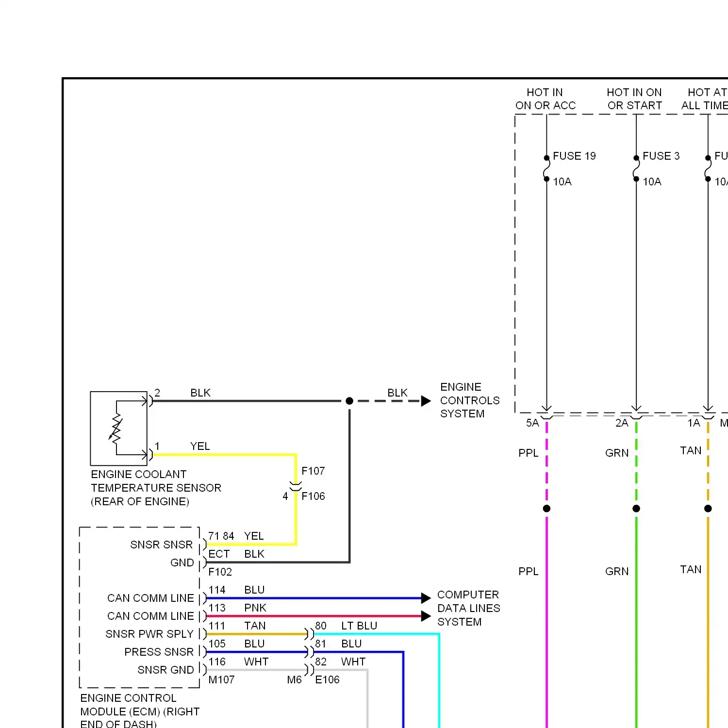Viewport: 728px width, 728px height.
Task: Click the junction dot on the green wire
Action: (x=636, y=509)
